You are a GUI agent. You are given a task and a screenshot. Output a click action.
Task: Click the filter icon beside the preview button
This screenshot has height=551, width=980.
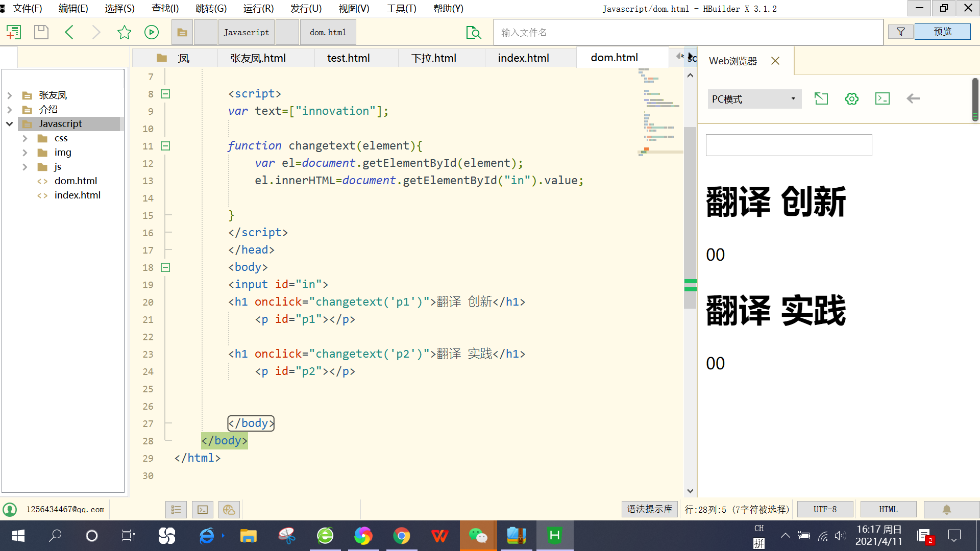900,31
